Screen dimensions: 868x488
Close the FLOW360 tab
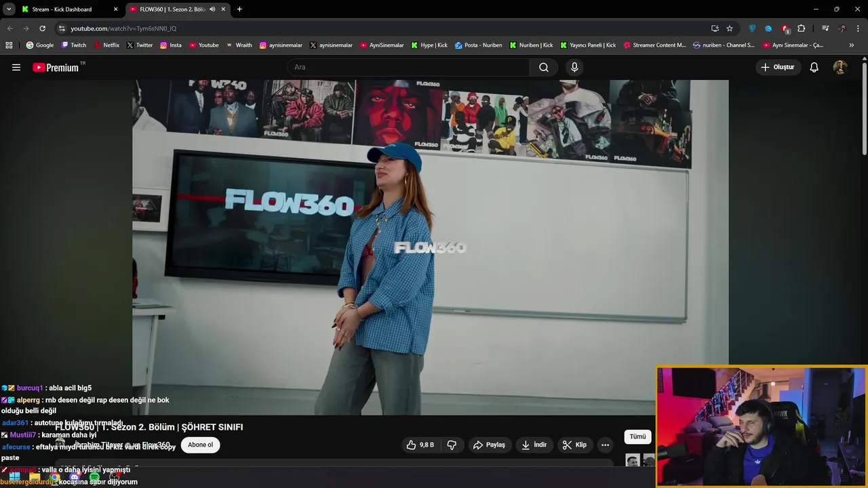click(x=223, y=9)
